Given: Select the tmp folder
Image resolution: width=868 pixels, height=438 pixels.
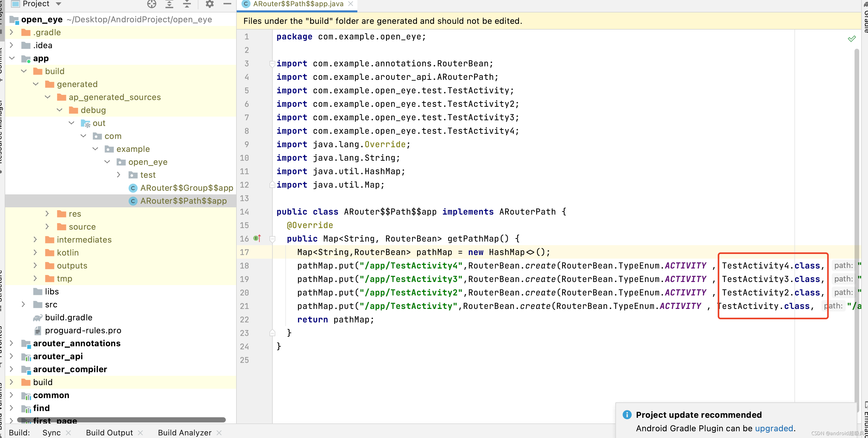Looking at the screenshot, I should point(64,279).
